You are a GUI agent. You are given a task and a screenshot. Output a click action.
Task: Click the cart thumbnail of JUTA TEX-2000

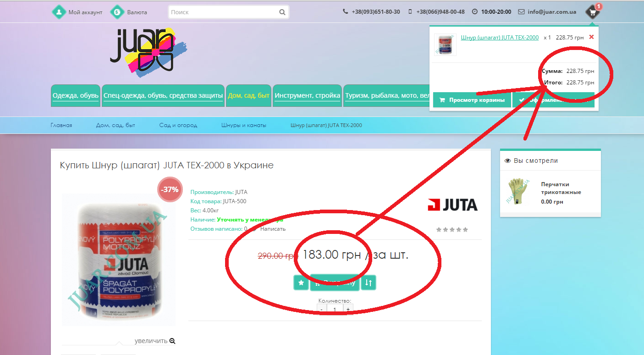point(445,44)
